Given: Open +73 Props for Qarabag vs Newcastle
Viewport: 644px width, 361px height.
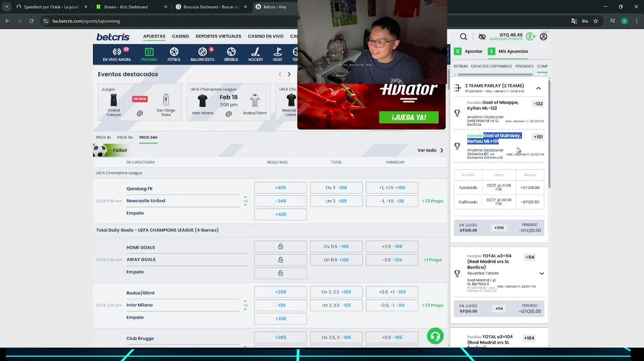Looking at the screenshot, I should (433, 201).
